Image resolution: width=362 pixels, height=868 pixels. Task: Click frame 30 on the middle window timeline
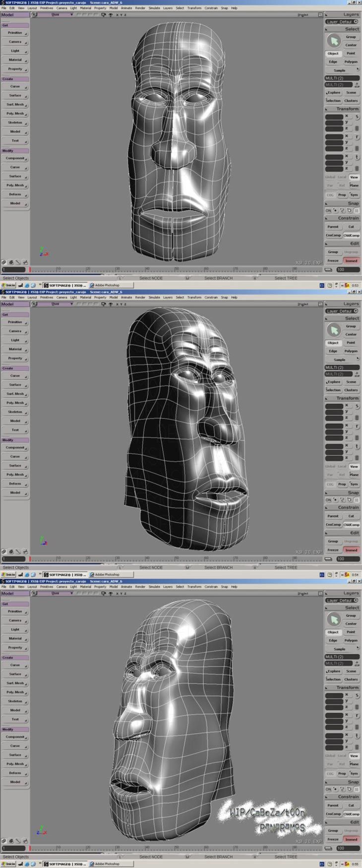coord(118,558)
